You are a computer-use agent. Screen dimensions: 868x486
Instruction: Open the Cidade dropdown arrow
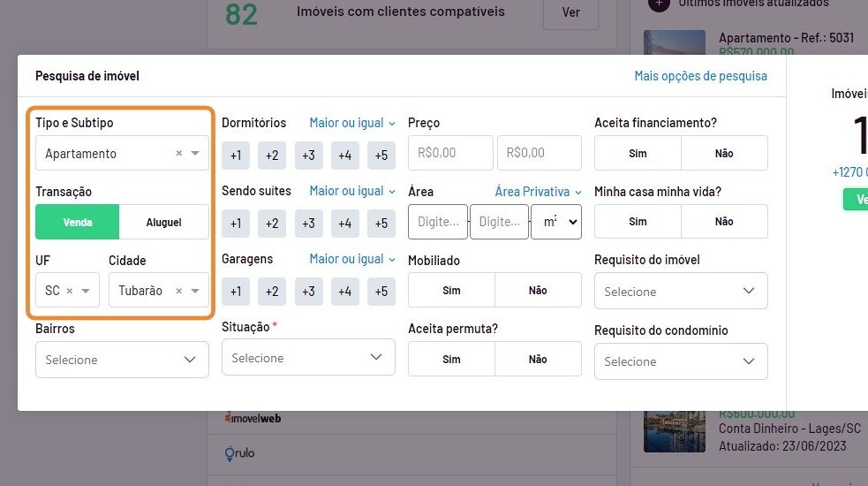coord(195,291)
